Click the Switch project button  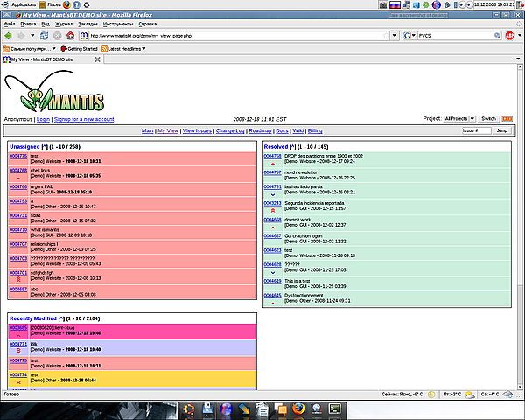click(488, 119)
